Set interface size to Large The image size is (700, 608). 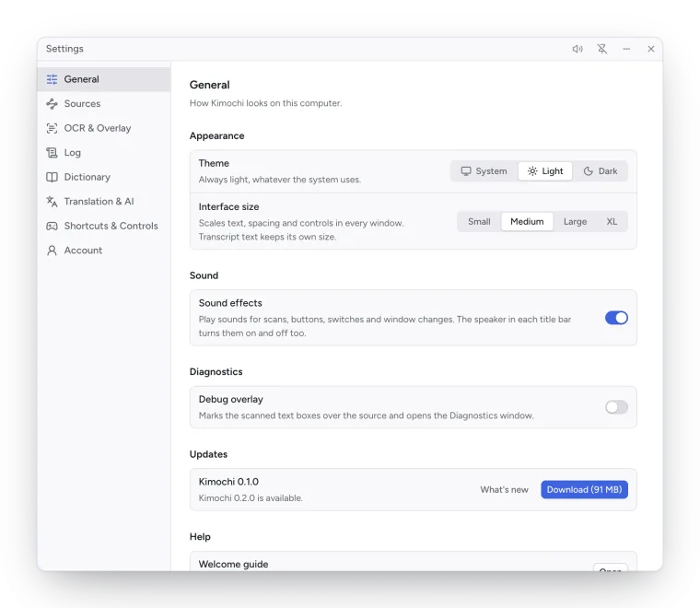pos(575,222)
